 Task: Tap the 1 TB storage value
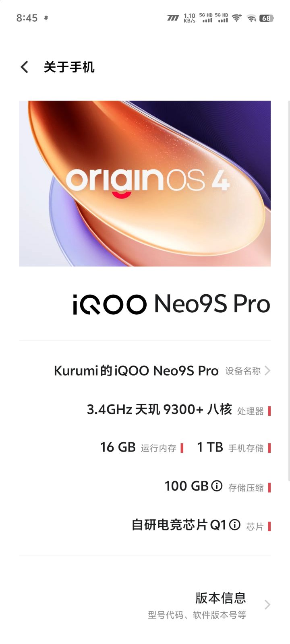pyautogui.click(x=210, y=447)
